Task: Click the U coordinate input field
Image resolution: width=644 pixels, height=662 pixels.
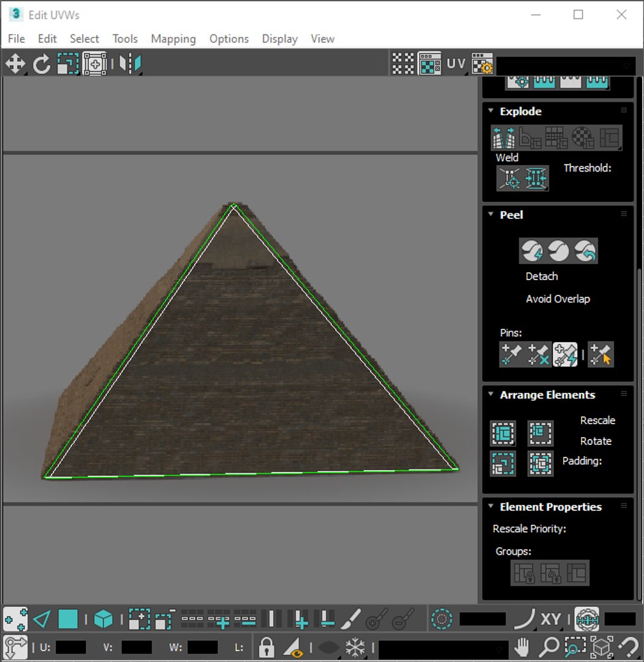Action: (71, 647)
